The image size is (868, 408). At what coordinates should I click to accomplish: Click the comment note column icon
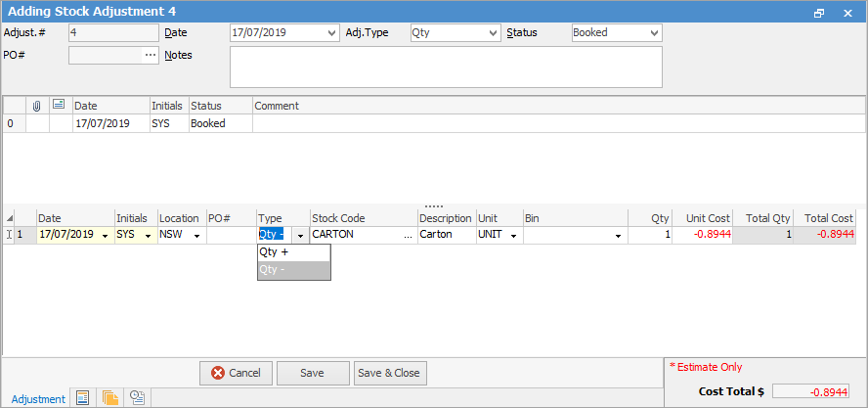pyautogui.click(x=58, y=105)
